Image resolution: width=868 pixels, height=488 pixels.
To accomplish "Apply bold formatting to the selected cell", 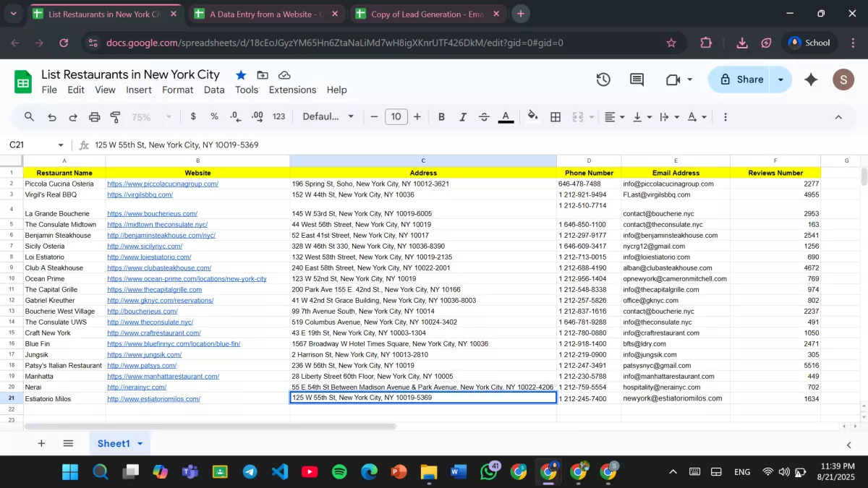I will (441, 116).
